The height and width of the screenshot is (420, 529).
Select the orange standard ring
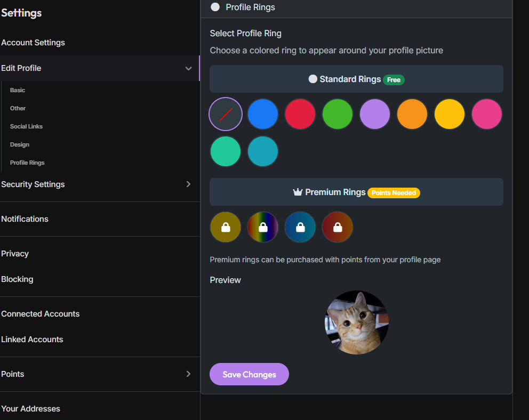pyautogui.click(x=412, y=114)
